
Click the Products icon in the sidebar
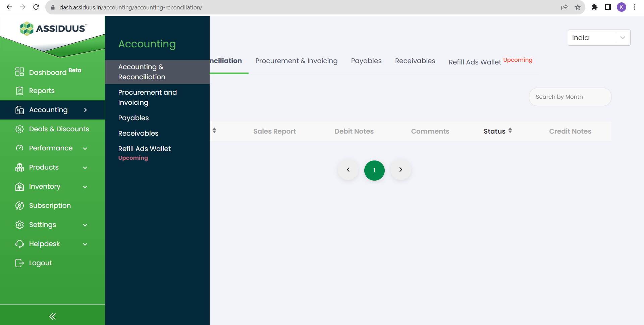19,167
